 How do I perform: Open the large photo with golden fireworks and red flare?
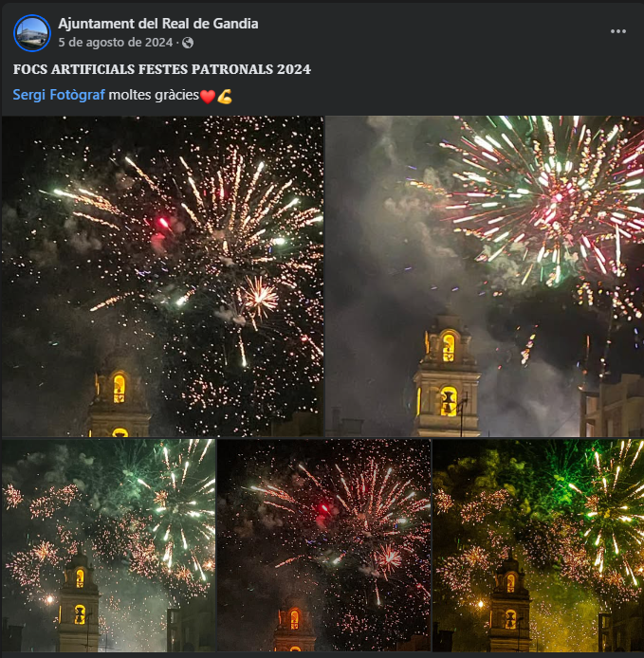162,276
